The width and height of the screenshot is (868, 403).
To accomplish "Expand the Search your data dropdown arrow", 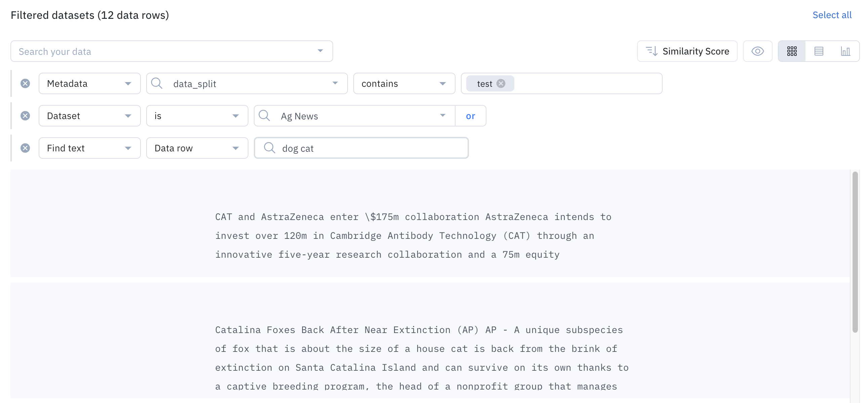I will [320, 51].
